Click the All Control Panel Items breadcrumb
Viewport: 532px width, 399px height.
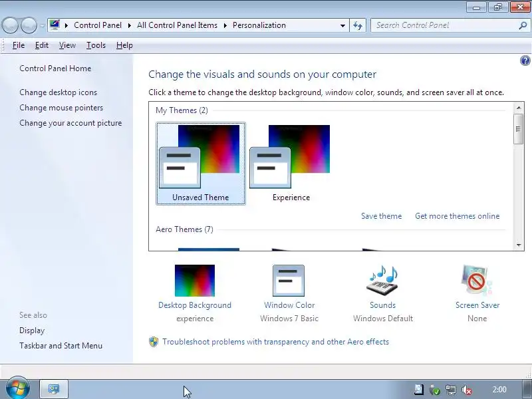coord(177,25)
